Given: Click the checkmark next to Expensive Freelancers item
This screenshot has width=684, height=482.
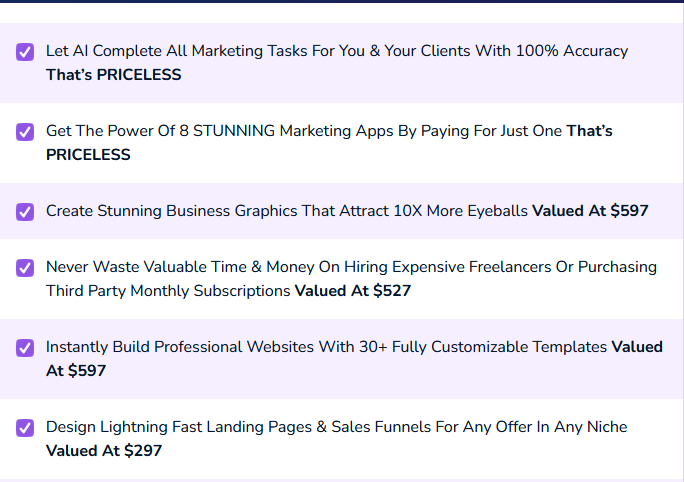Looking at the screenshot, I should pos(26,268).
